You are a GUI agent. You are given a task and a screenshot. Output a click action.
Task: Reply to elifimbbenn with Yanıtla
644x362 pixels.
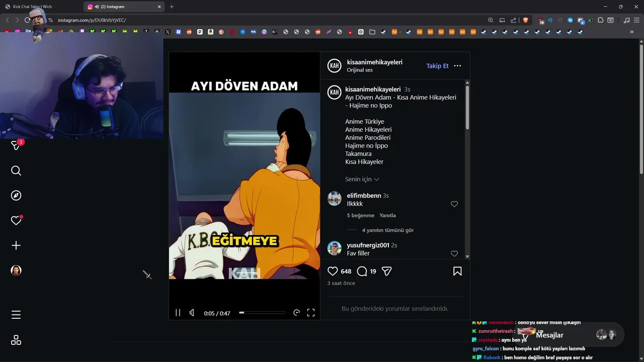point(387,215)
